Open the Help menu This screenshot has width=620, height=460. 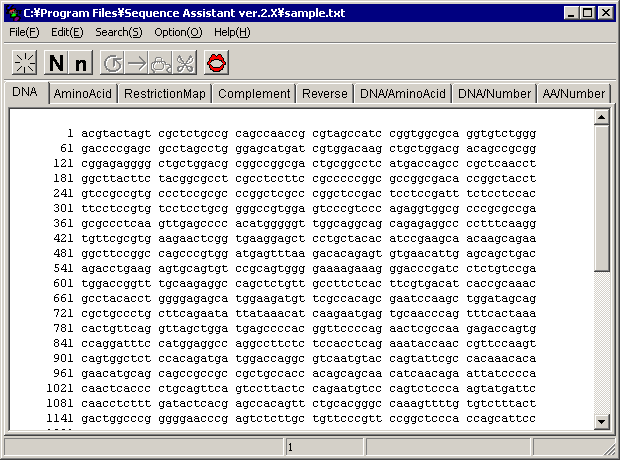tap(231, 32)
